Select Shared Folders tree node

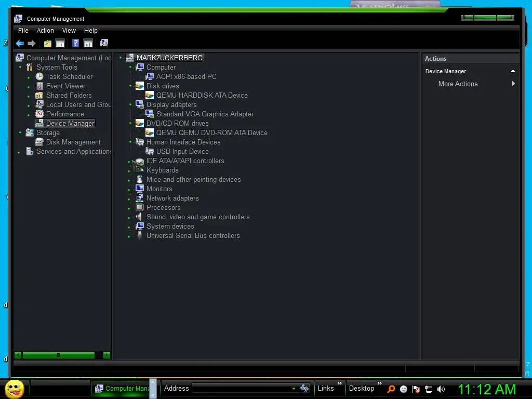tap(69, 96)
